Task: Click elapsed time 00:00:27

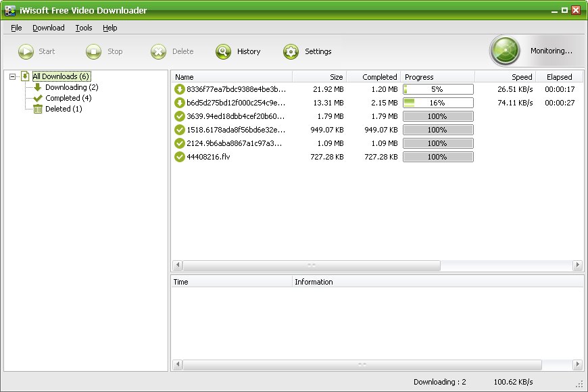Action: [560, 103]
